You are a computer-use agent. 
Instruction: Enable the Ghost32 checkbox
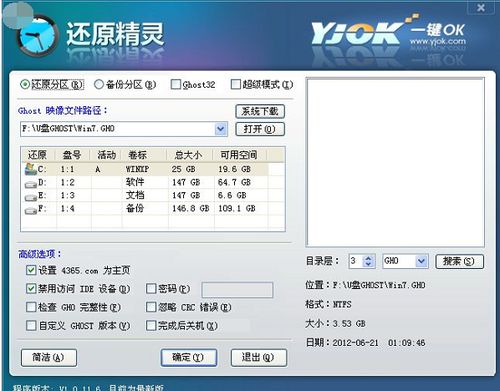tap(175, 84)
